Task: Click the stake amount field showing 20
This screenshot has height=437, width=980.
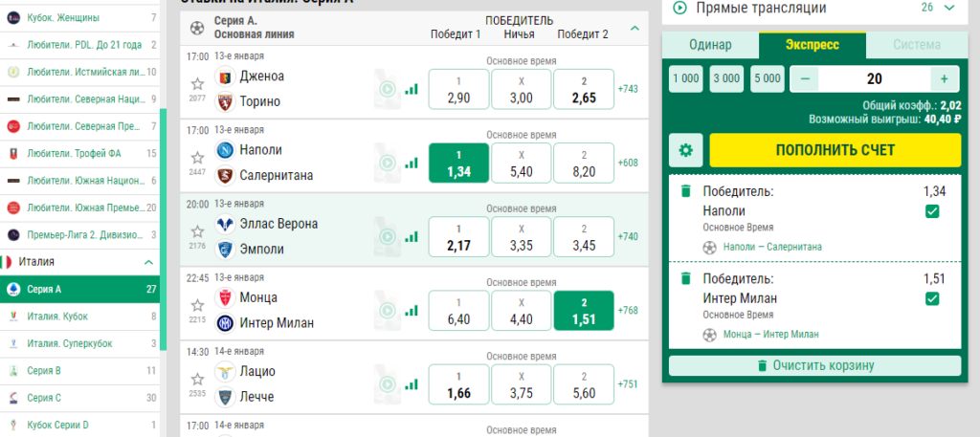Action: coord(875,78)
